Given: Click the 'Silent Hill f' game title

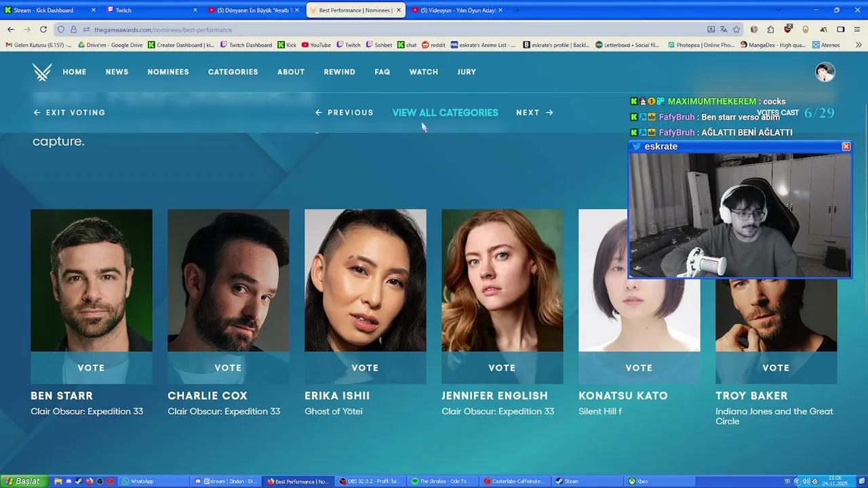Looking at the screenshot, I should click(600, 411).
